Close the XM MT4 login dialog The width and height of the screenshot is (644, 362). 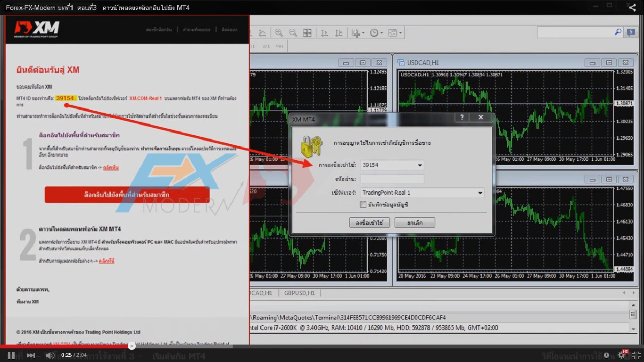click(481, 117)
